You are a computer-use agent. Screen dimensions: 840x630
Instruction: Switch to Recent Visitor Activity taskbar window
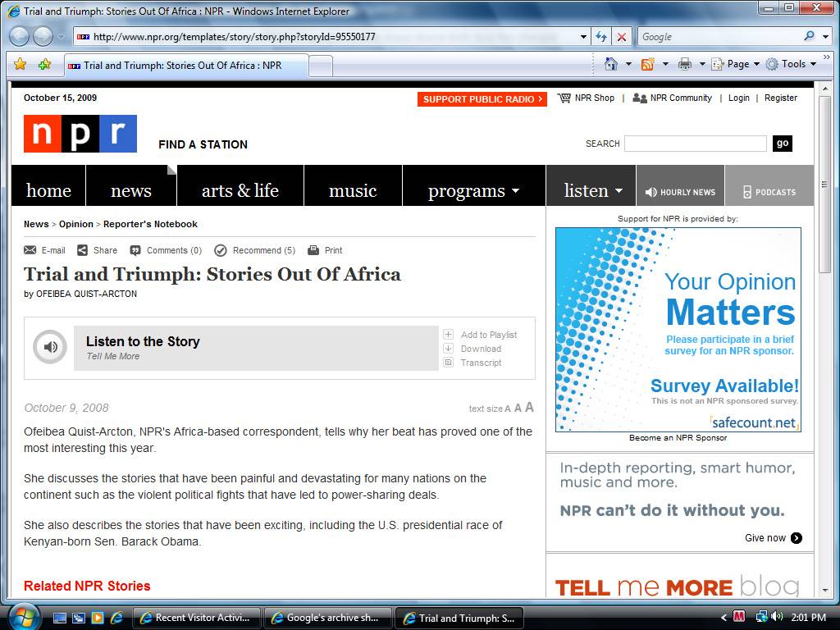coord(196,618)
